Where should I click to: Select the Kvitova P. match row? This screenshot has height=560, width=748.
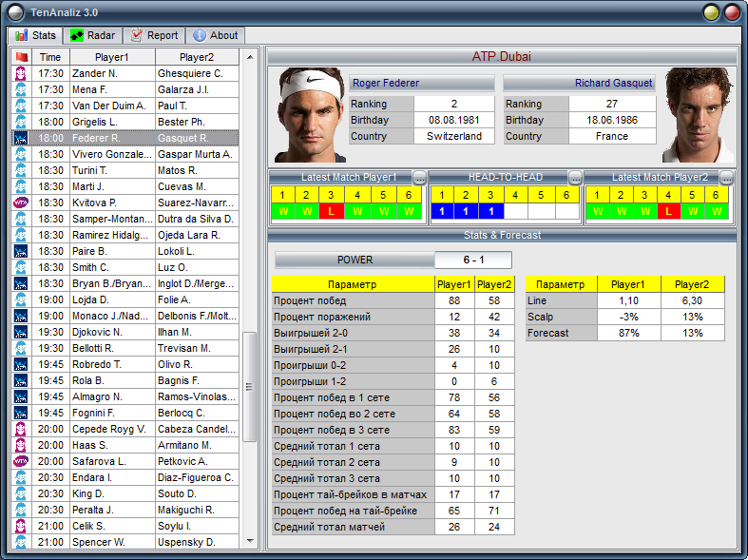pos(125,203)
